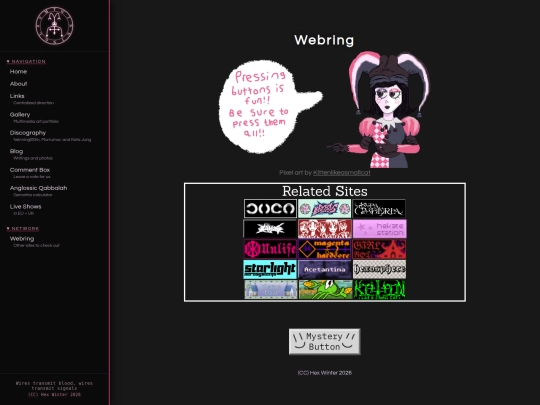The width and height of the screenshot is (540, 405).
Task: Open the crescent moons webring badge
Action: (270, 208)
